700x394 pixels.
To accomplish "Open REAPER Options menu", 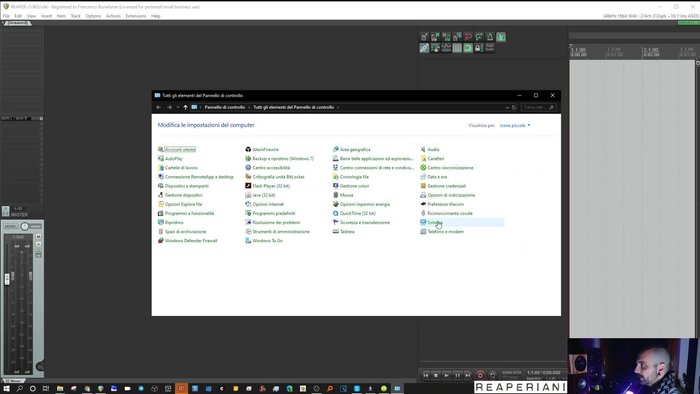I will (x=93, y=16).
